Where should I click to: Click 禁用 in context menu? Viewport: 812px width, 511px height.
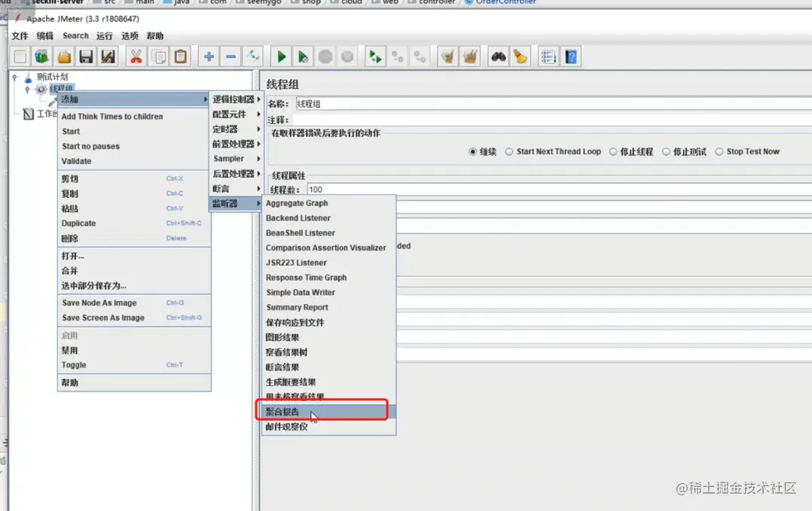[134, 350]
